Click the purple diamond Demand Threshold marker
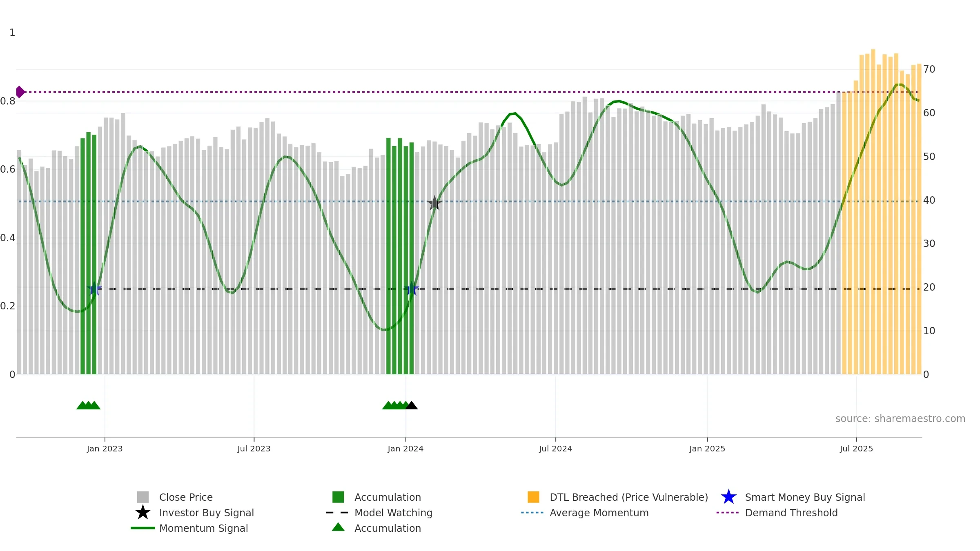 coord(20,92)
